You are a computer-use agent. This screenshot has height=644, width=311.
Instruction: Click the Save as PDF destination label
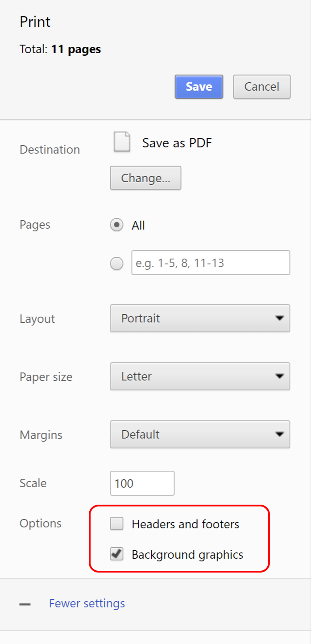click(177, 143)
